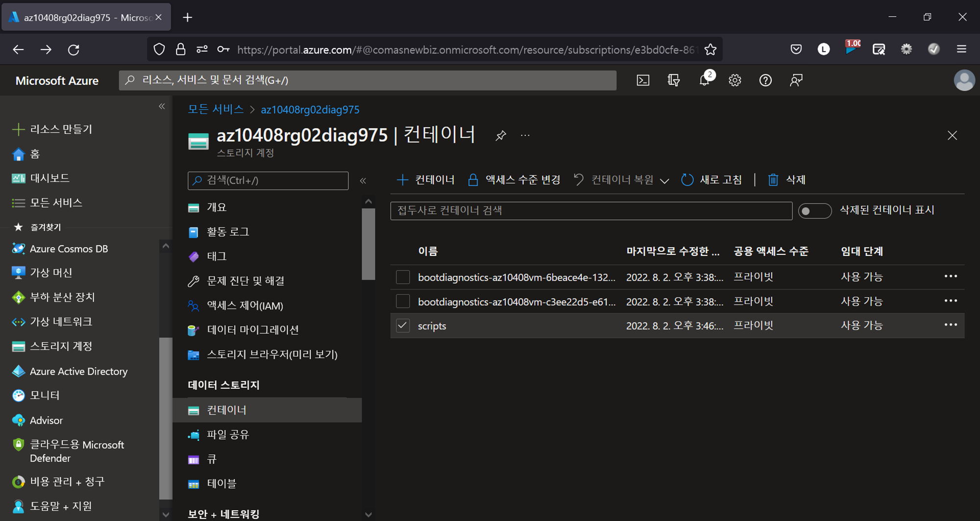Viewport: 980px width, 521px height.
Task: Open az10408rg02diag975 breadcrumb link
Action: [310, 110]
